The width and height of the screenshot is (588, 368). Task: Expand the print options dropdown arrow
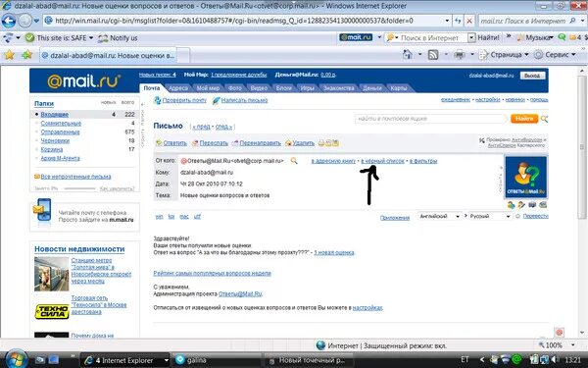[x=472, y=55]
